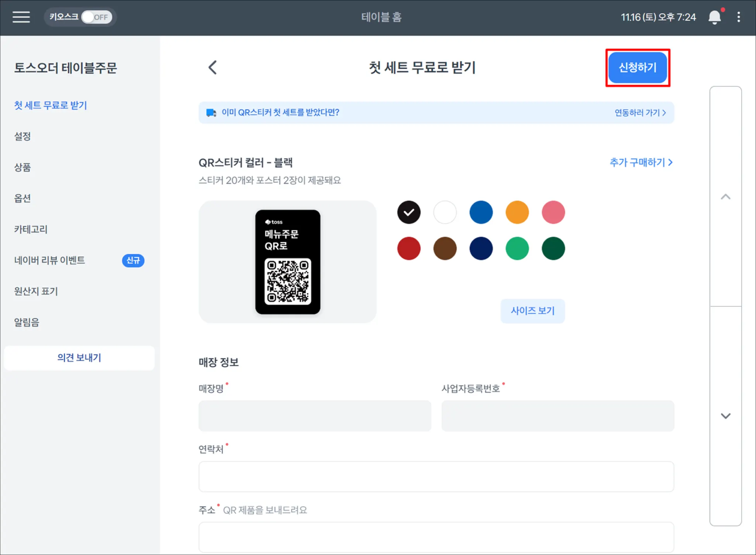
Task: Go back using the left arrow
Action: click(213, 68)
